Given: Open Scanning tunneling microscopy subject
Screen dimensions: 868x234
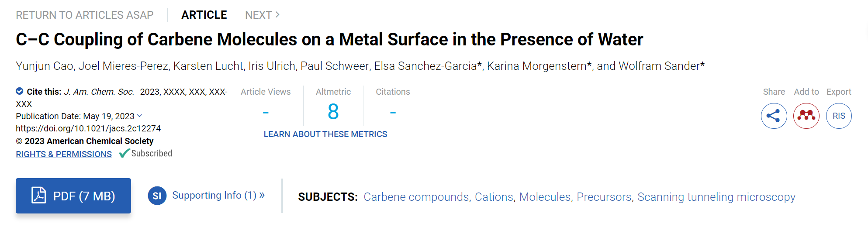Looking at the screenshot, I should click(x=716, y=197).
